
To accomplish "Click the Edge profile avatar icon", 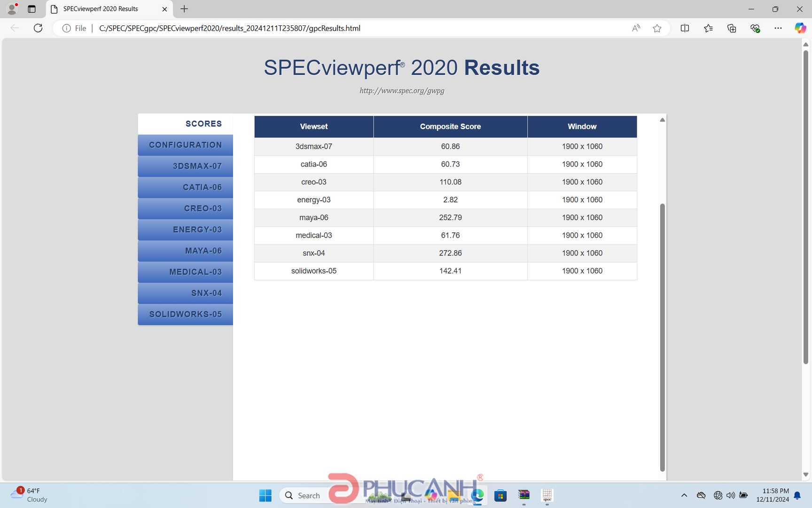I will [x=12, y=9].
